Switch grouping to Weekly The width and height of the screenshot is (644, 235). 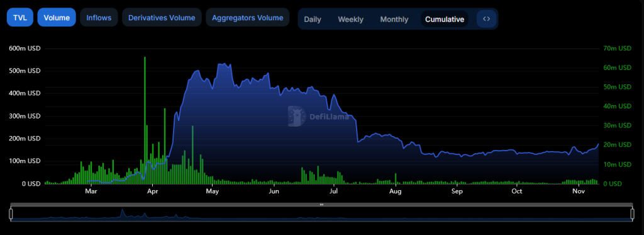(351, 20)
